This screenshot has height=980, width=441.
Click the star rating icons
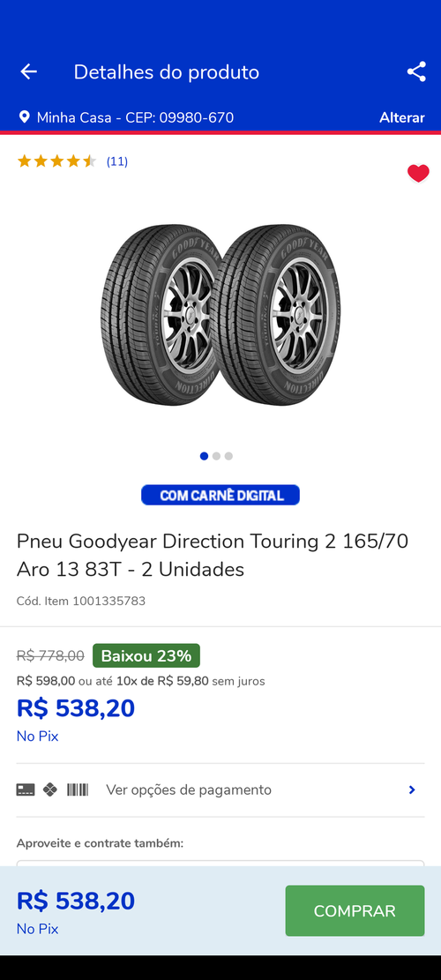click(56, 161)
